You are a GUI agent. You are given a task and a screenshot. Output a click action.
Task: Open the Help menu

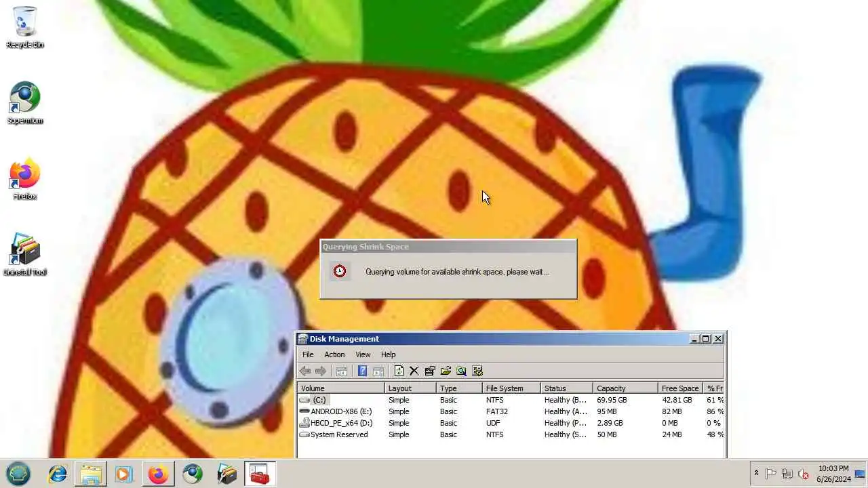[388, 354]
